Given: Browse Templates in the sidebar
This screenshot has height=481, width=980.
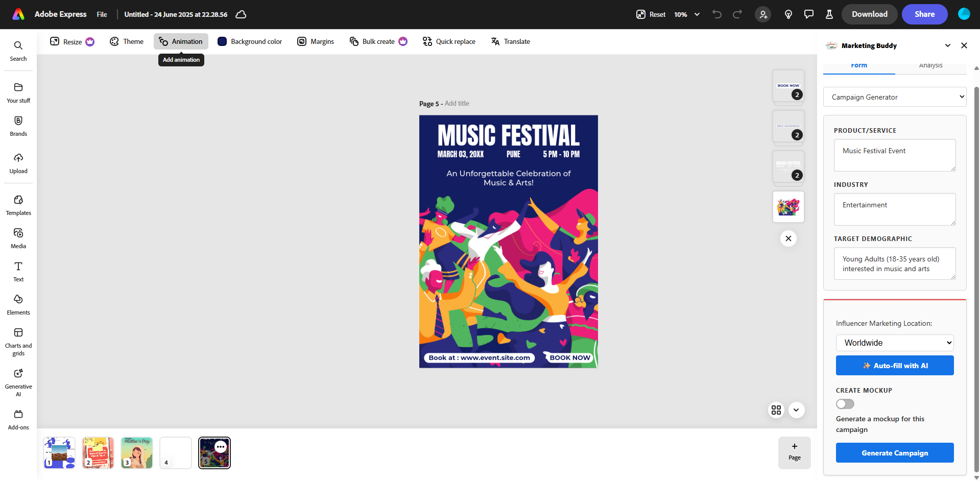Looking at the screenshot, I should tap(18, 205).
